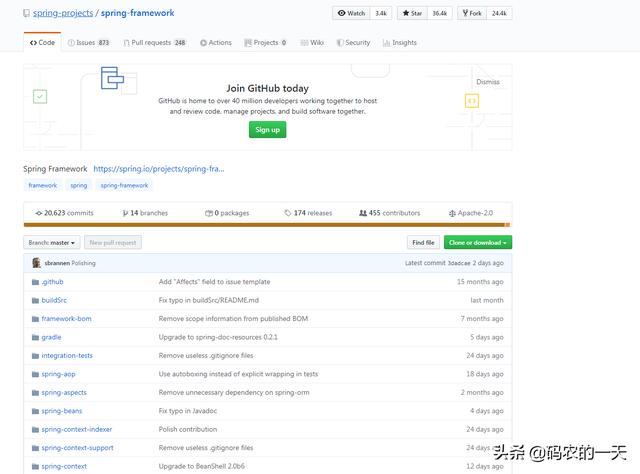Viewport: 640px width, 474px height.
Task: Expand the Clone or download dropdown
Action: 478,243
